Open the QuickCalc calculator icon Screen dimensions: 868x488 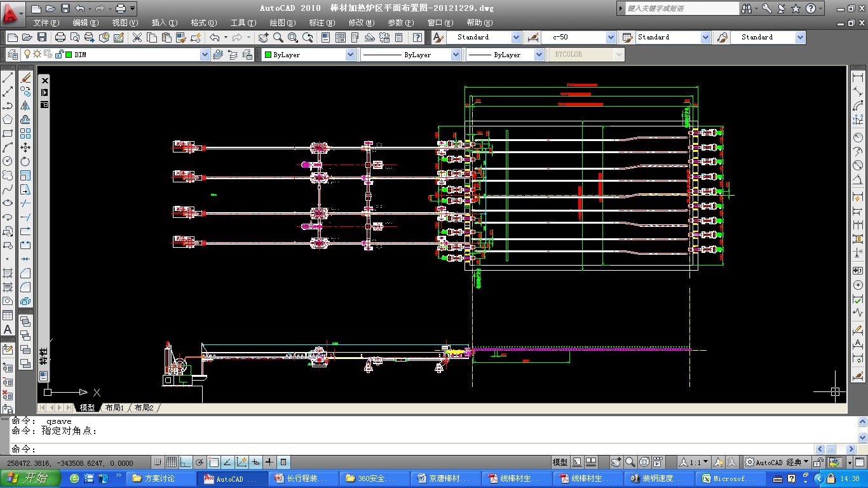pyautogui.click(x=399, y=37)
